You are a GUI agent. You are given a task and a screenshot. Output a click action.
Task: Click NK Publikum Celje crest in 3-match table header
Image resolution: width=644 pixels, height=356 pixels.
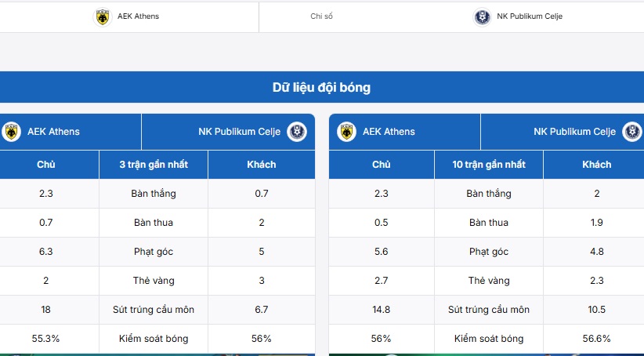click(296, 132)
